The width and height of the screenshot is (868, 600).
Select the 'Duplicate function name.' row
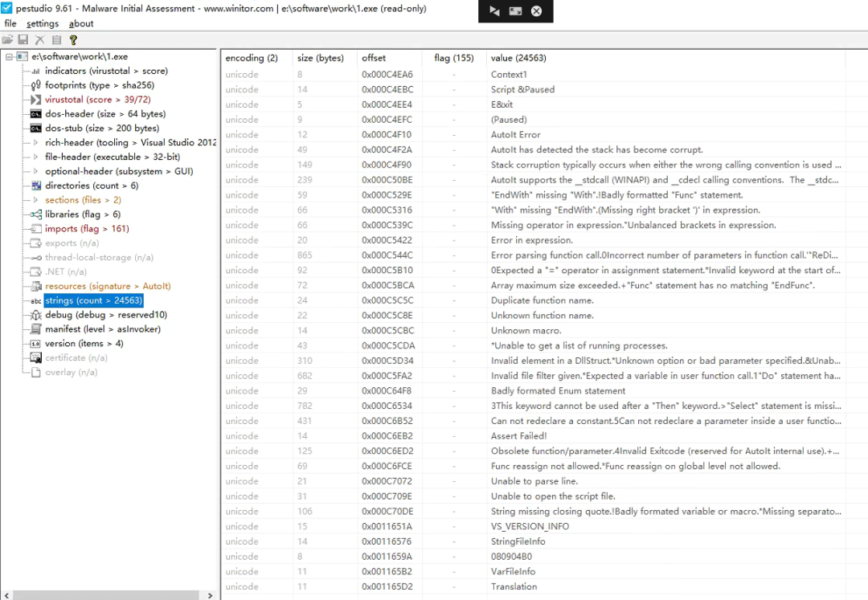click(x=533, y=301)
